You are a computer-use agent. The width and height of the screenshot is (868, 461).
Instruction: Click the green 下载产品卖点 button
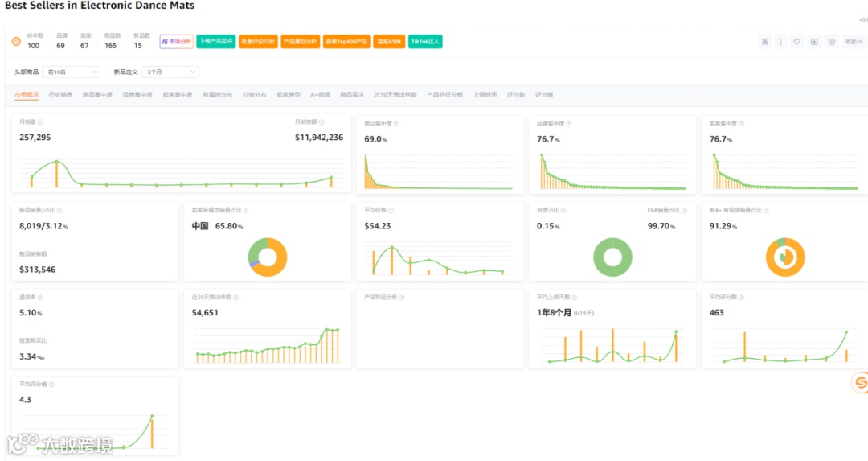pos(216,42)
